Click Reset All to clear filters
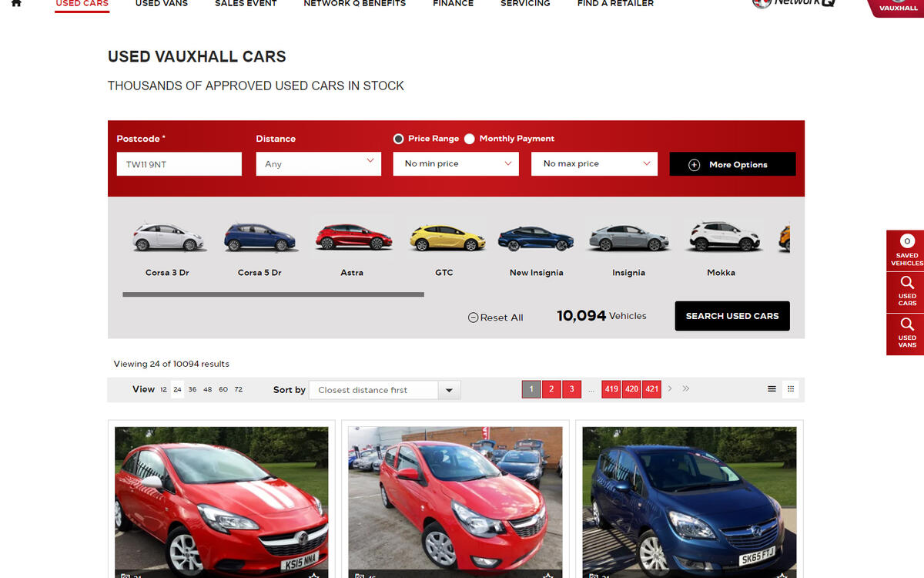 (495, 317)
